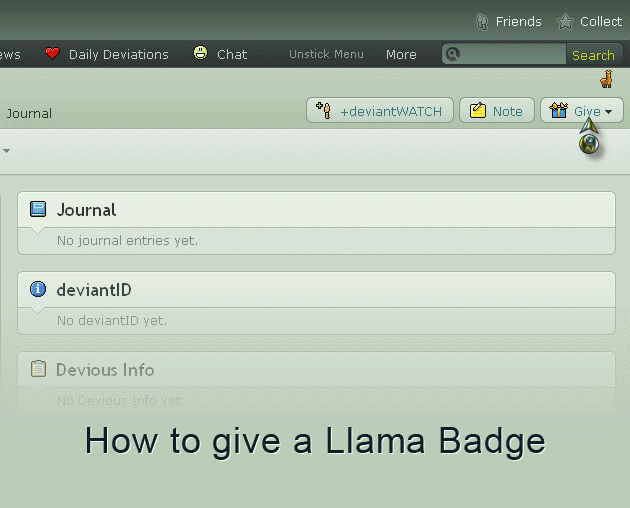Click the deviantID section heading
630x508 pixels.
pyautogui.click(x=94, y=290)
